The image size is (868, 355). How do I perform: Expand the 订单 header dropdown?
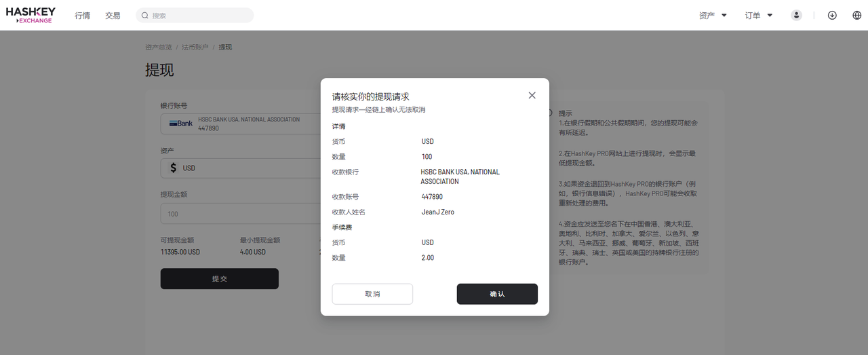point(759,15)
